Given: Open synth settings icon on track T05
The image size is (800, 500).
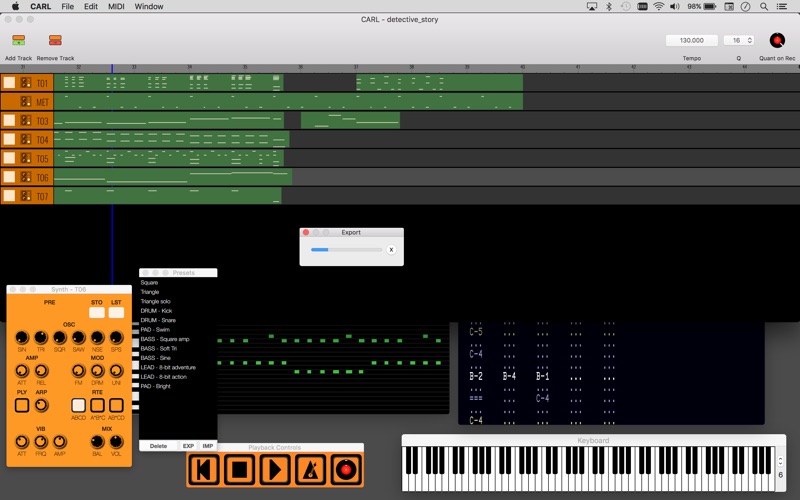Looking at the screenshot, I should (26, 158).
